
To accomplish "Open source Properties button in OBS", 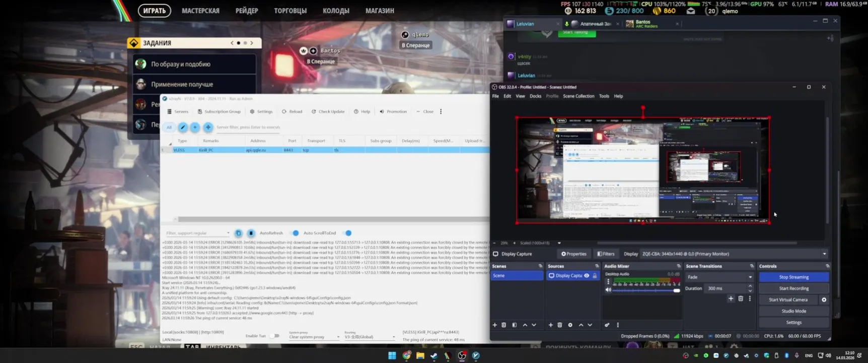I will click(574, 254).
